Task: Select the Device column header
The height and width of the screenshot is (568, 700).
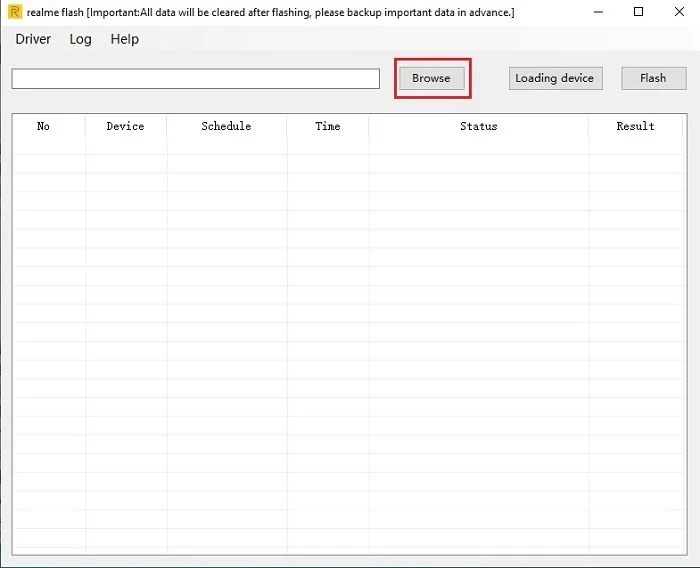Action: (125, 126)
